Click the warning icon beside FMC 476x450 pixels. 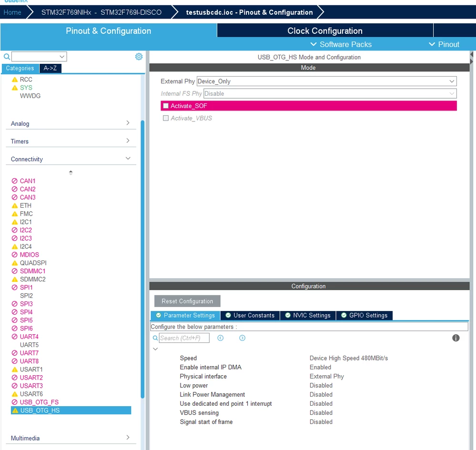coord(15,214)
